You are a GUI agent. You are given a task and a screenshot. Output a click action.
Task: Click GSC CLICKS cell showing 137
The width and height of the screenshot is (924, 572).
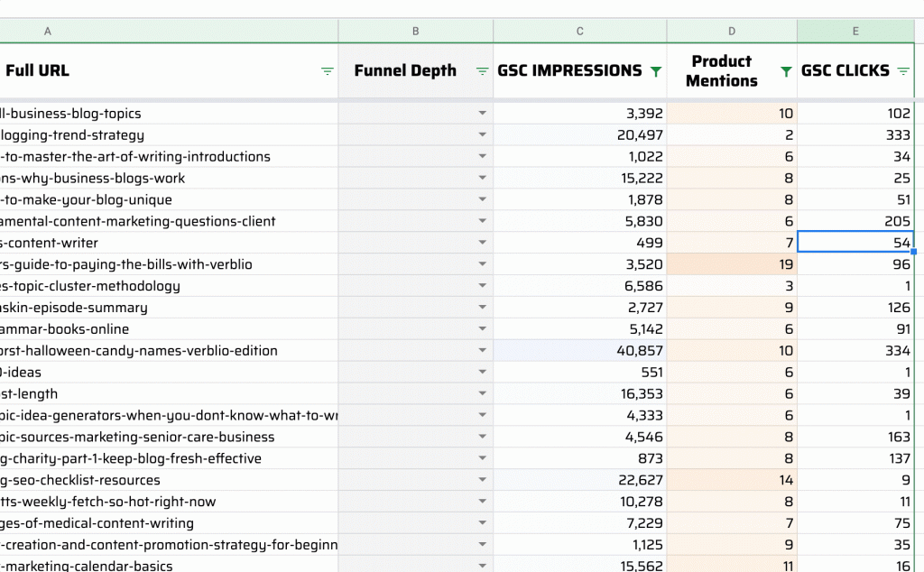pyautogui.click(x=855, y=458)
